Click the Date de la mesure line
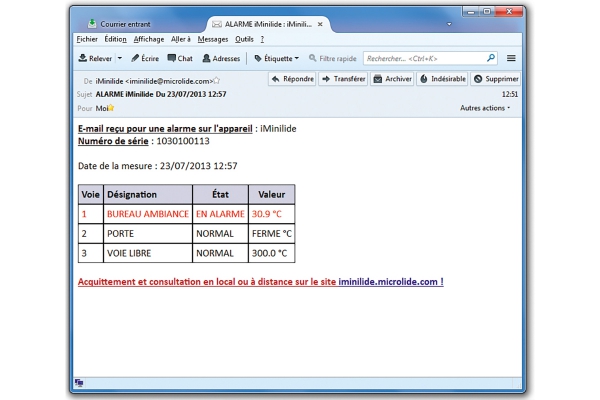The image size is (600, 400). (x=158, y=166)
